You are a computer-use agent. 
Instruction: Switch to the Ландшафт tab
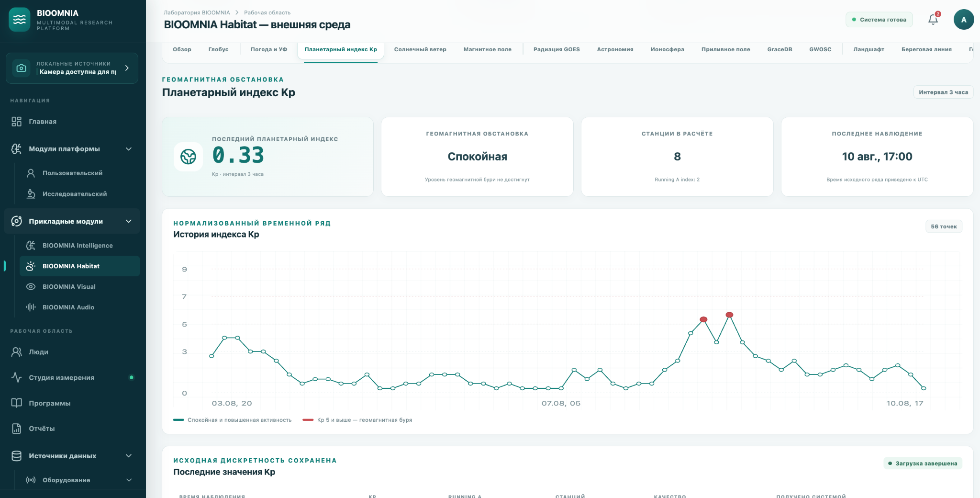coord(869,49)
